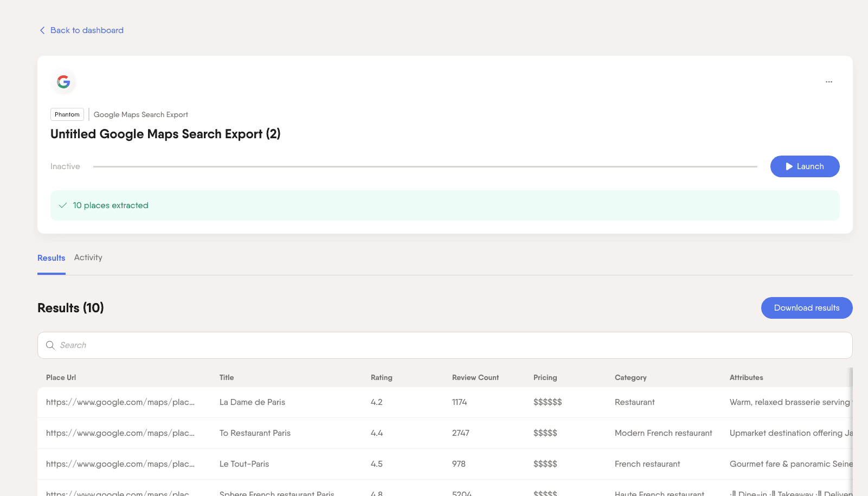
Task: Focus the results Search field
Action: 445,345
